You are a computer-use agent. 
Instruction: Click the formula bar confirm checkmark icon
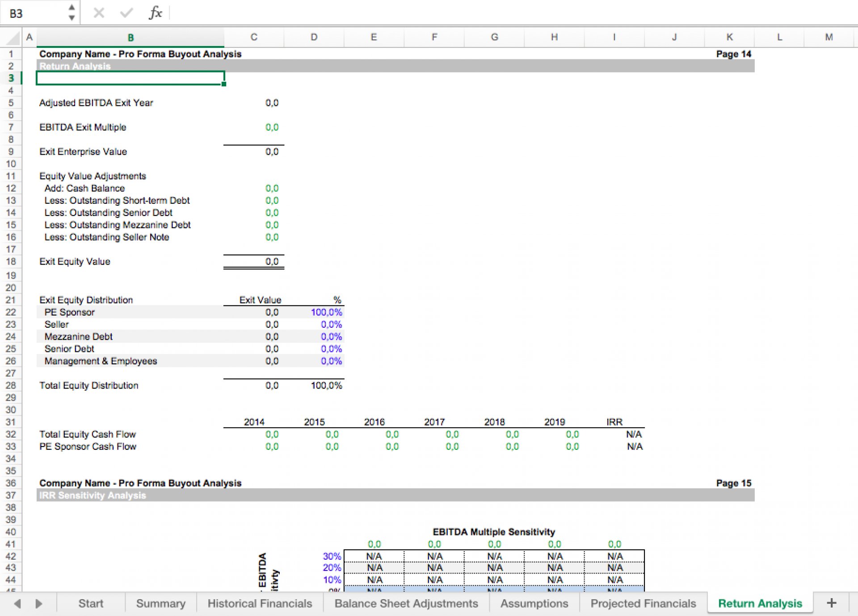point(126,13)
